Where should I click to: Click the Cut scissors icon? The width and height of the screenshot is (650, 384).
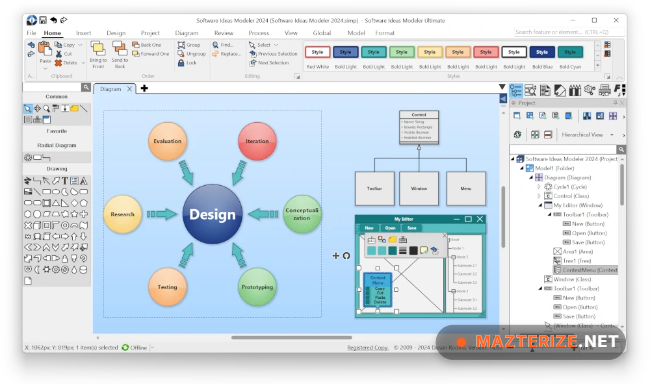point(58,54)
